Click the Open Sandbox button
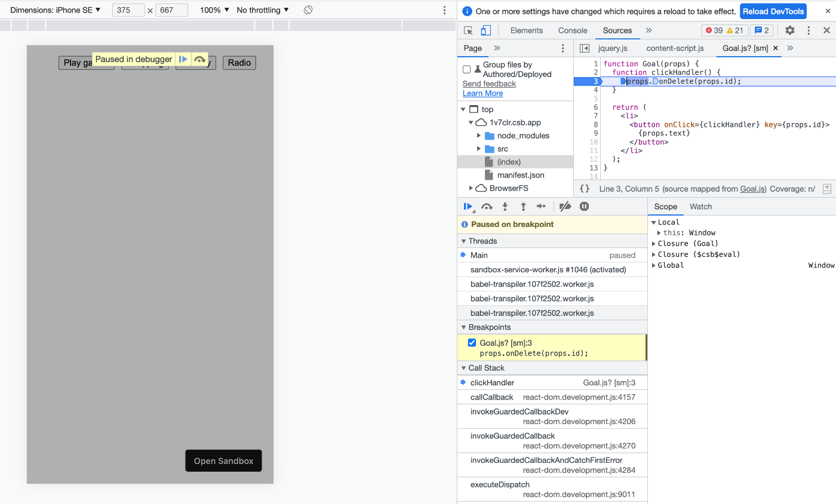The height and width of the screenshot is (504, 836). coord(223,460)
